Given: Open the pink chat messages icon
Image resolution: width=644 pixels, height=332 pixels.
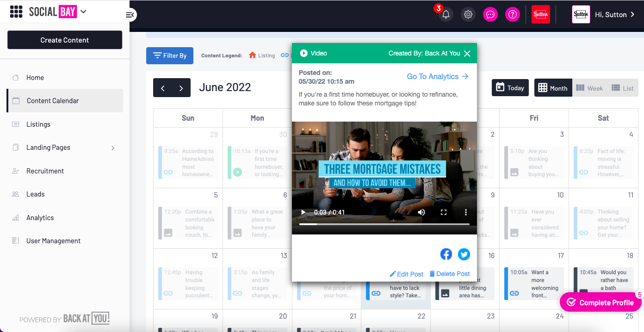Looking at the screenshot, I should 490,14.
